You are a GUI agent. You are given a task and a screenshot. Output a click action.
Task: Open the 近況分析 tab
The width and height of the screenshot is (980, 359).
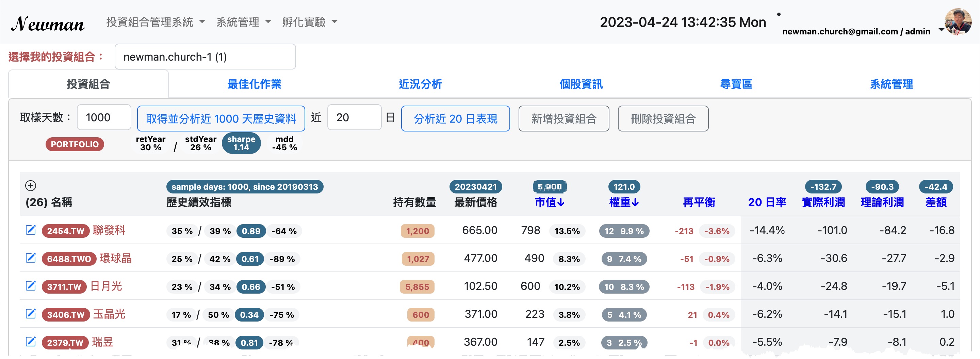[420, 84]
